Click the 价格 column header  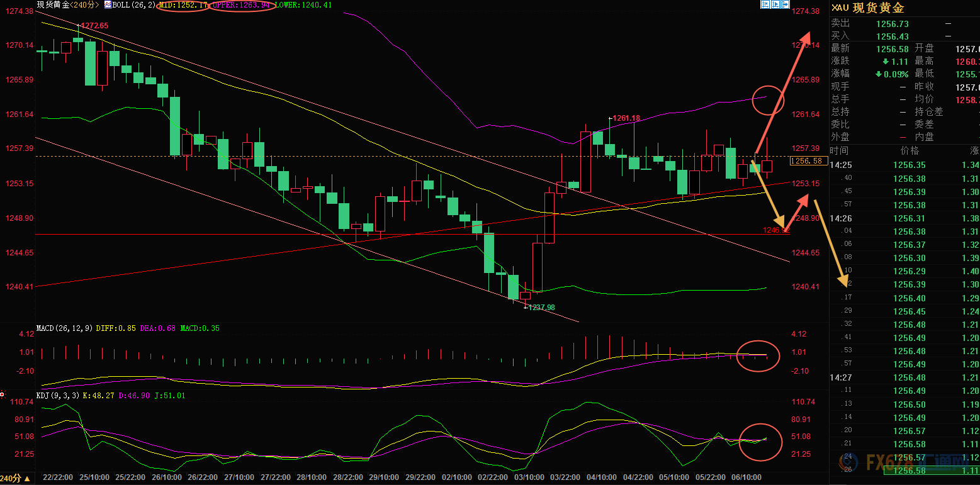point(910,150)
